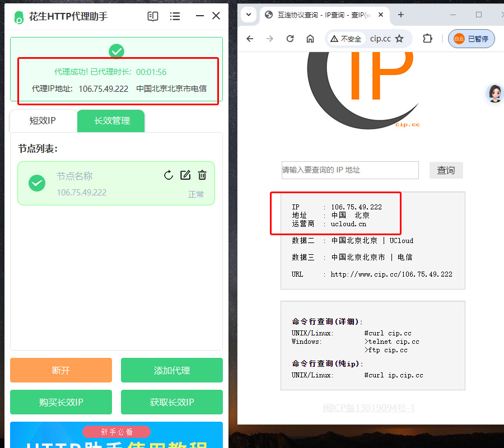
Task: Click the >telnet cip.cc command text
Action: click(x=392, y=342)
